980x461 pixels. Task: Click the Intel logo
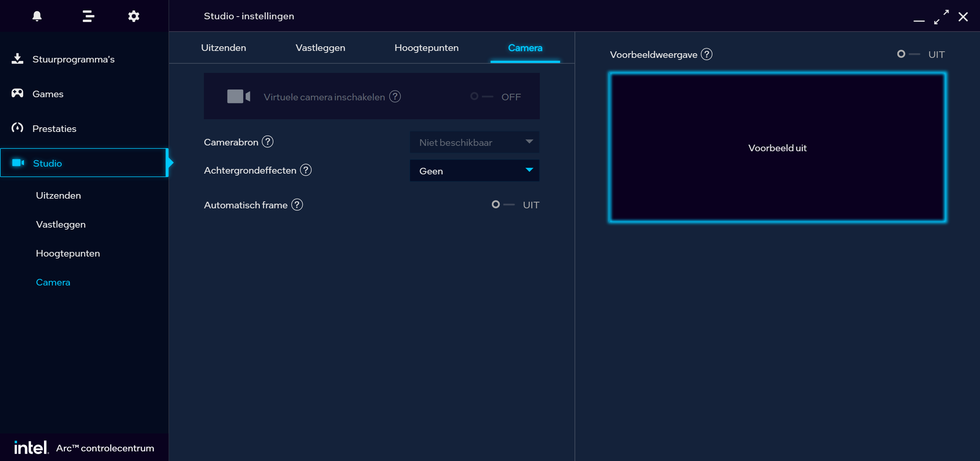[31, 447]
